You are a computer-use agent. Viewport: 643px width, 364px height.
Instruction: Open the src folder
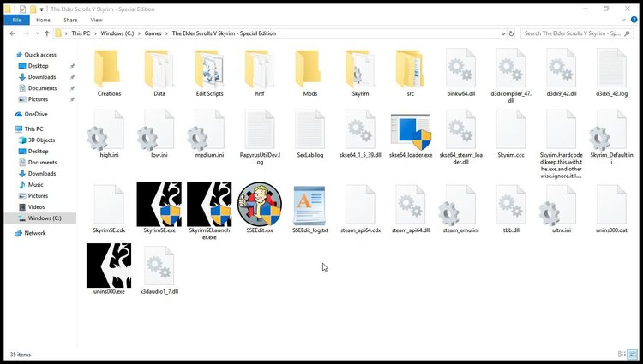tap(411, 73)
